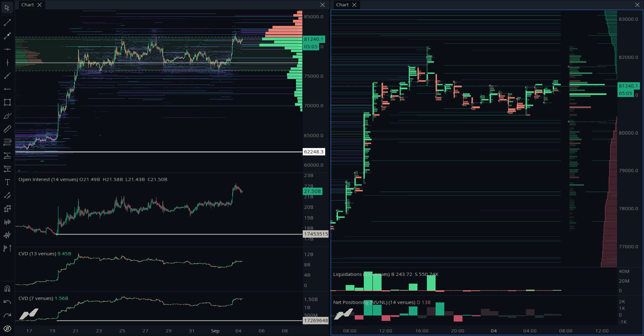
Task: Click the 05:05 countdown label in left chart
Action: coord(311,47)
